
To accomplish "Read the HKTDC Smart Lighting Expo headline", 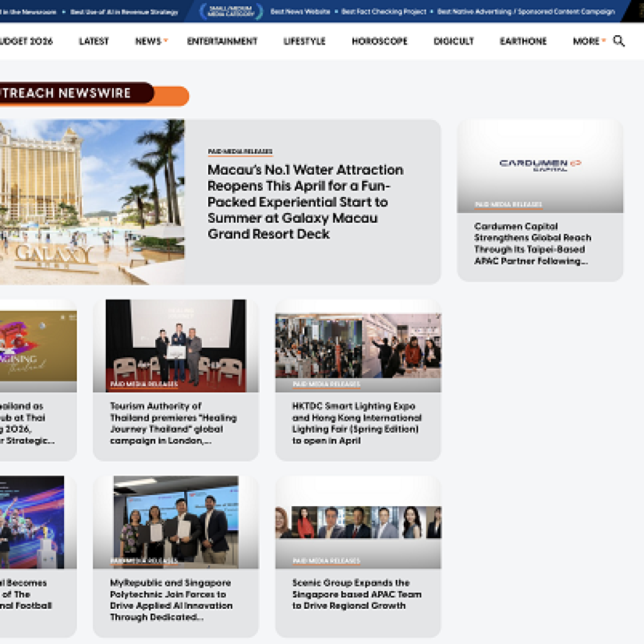I will (357, 423).
